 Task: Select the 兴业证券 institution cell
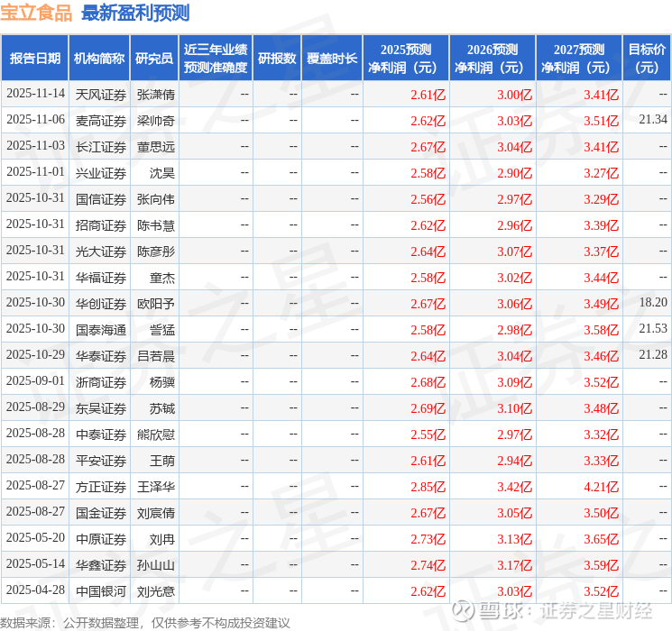click(x=101, y=173)
